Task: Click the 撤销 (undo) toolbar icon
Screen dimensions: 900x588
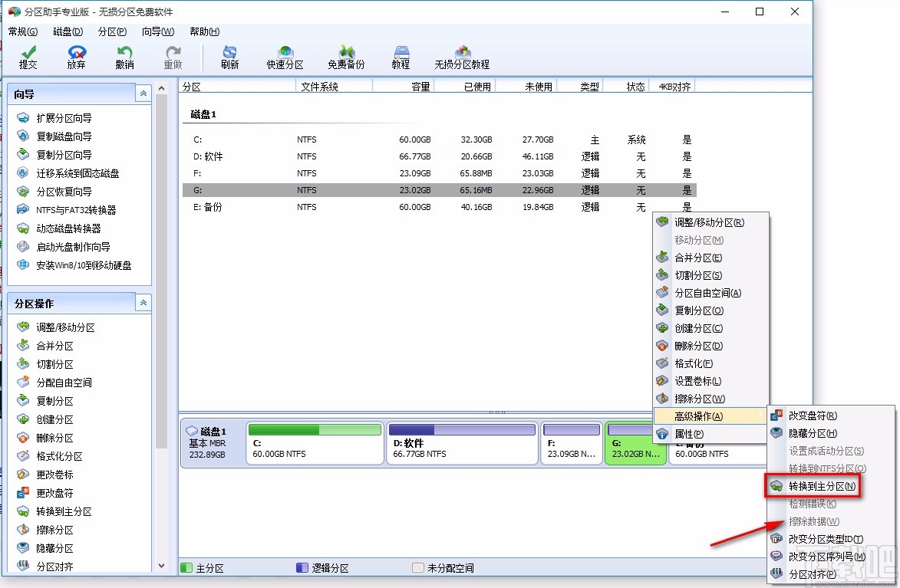Action: click(124, 57)
